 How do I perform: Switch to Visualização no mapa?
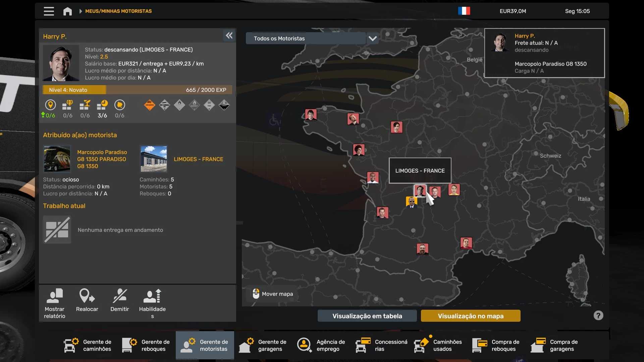470,316
